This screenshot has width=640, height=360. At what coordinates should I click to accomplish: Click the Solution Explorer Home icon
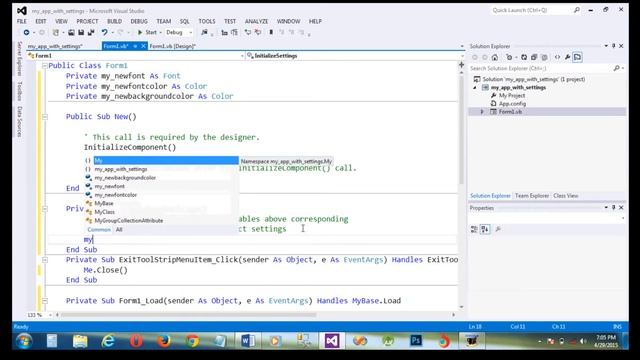coord(495,57)
